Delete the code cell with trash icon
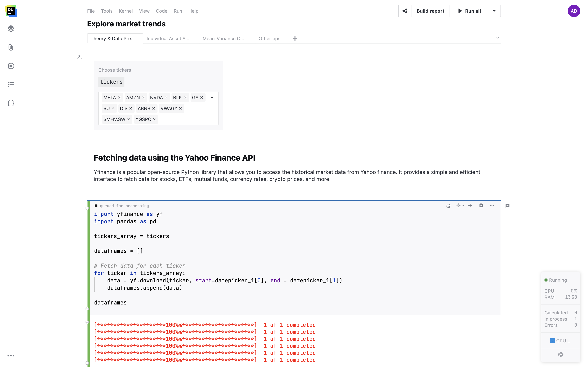Viewport: 588px width, 367px height. pos(481,206)
